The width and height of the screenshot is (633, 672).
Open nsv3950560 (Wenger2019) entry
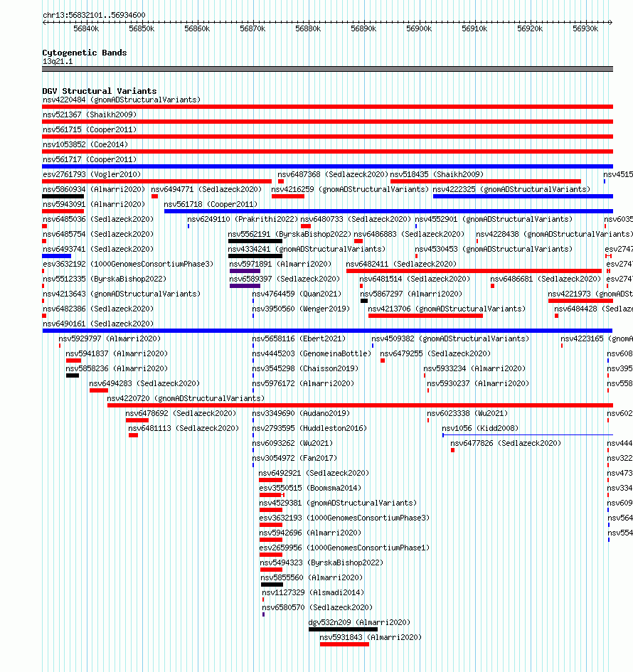pos(301,309)
